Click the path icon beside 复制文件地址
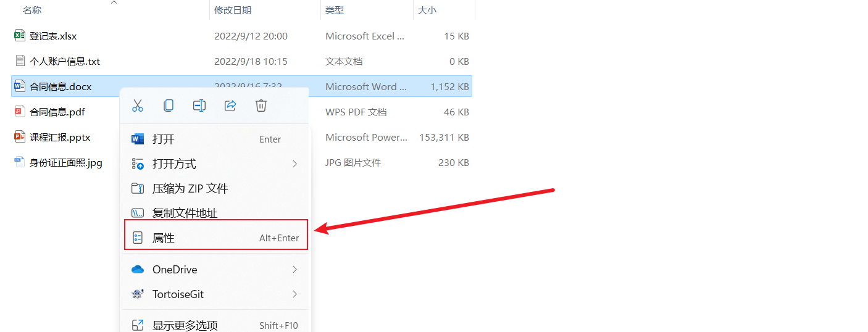 (138, 213)
